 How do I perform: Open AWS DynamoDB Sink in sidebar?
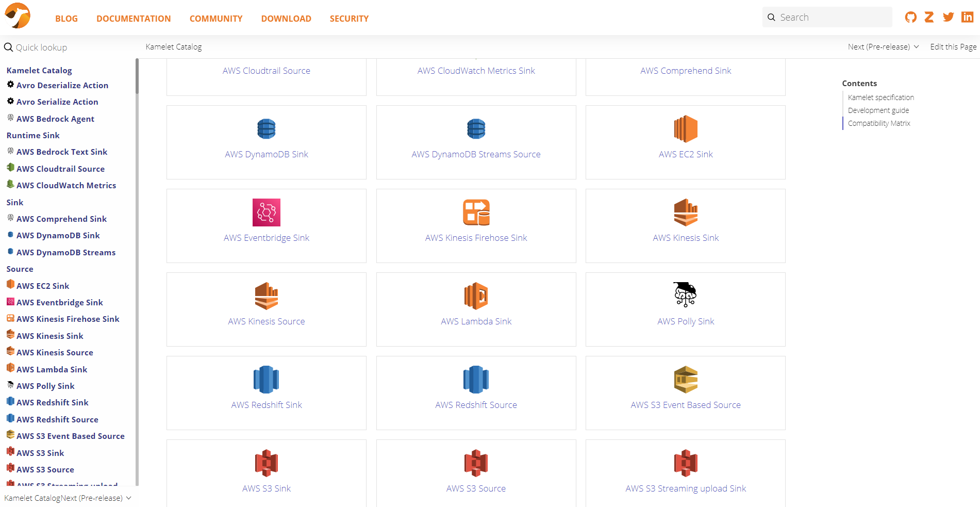pos(58,235)
